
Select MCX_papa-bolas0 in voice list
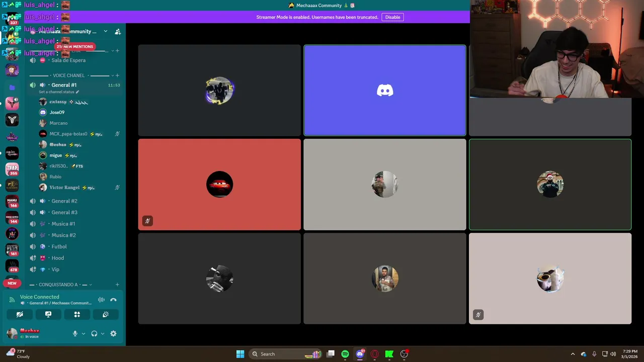(x=68, y=134)
